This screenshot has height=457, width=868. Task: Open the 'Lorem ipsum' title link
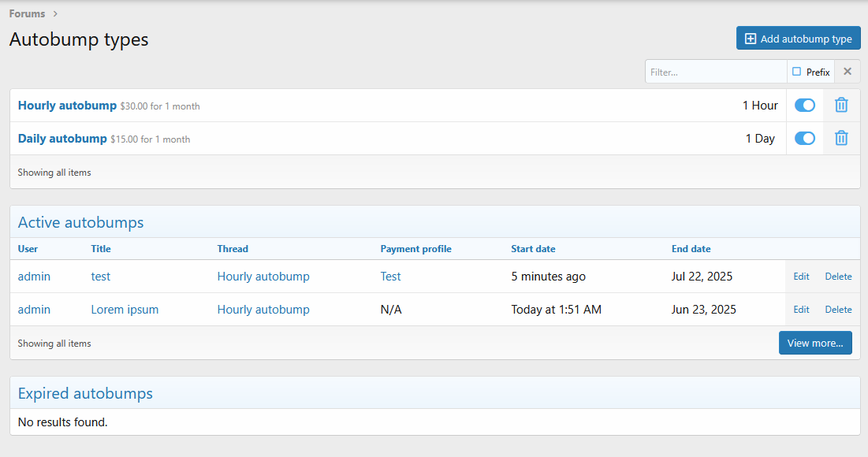click(x=125, y=310)
